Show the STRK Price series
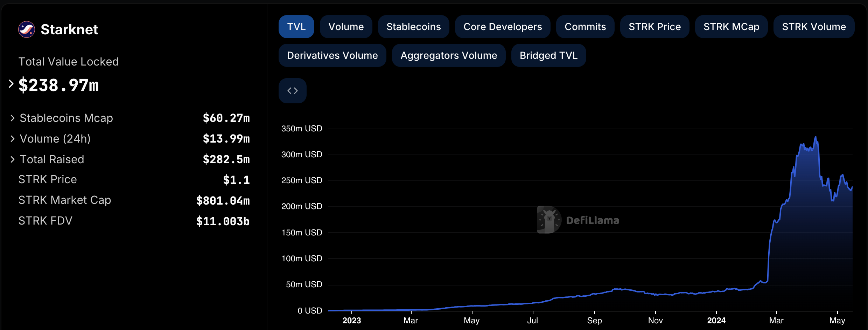 (655, 27)
